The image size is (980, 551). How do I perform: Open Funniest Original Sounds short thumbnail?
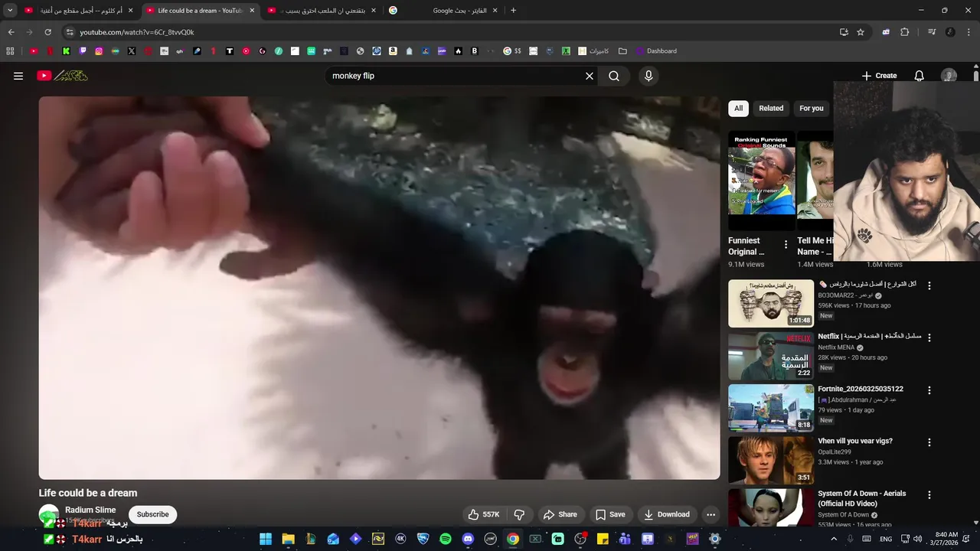pos(762,181)
